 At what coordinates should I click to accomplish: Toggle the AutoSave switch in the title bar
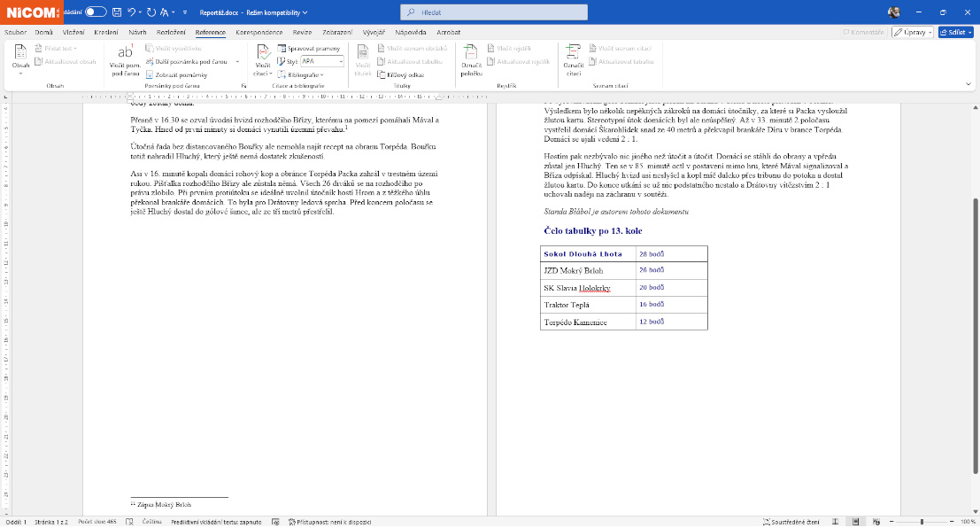pos(96,12)
